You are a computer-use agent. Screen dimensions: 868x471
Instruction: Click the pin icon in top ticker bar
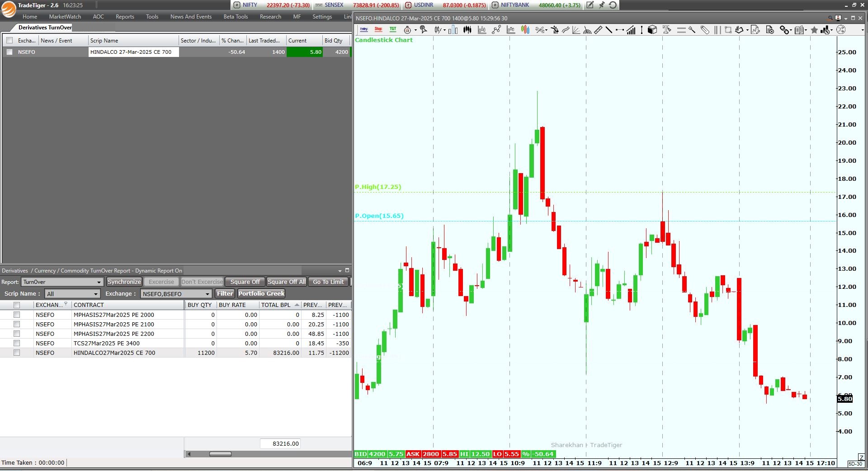[x=602, y=5]
